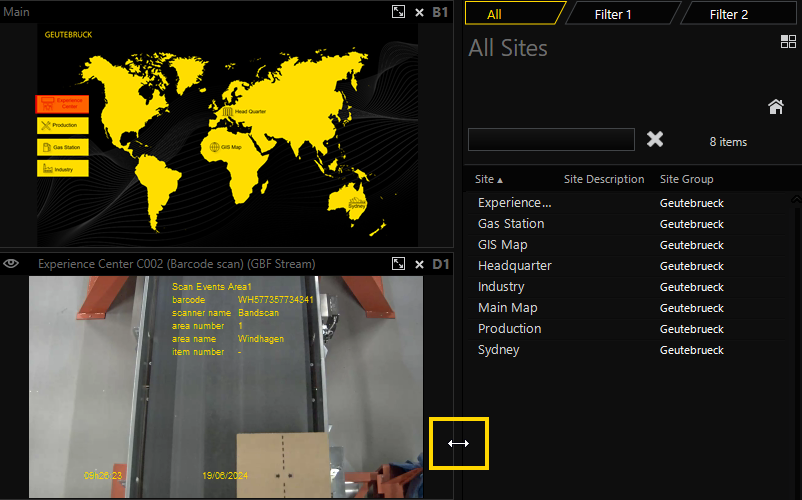Clear the site search field
The width and height of the screenshot is (802, 500).
(x=655, y=139)
